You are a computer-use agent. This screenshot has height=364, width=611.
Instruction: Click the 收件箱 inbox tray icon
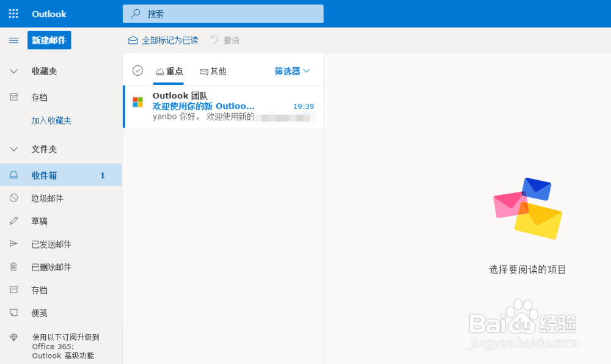13,175
